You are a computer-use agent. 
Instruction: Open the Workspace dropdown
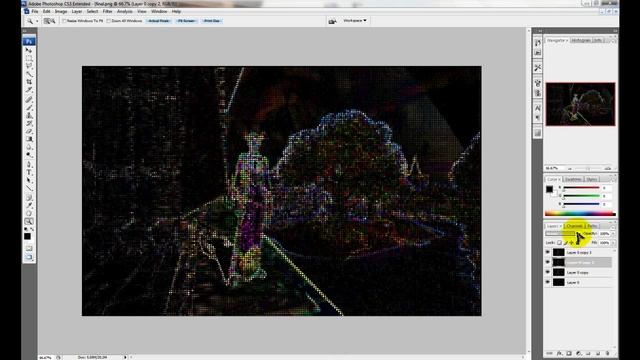(355, 20)
